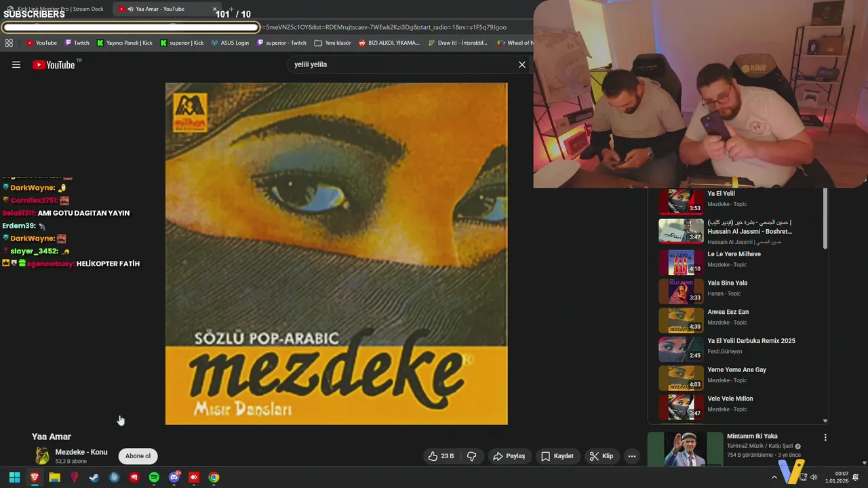Open the YouTube hamburger guide menu
This screenshot has height=488, width=868.
[16, 65]
